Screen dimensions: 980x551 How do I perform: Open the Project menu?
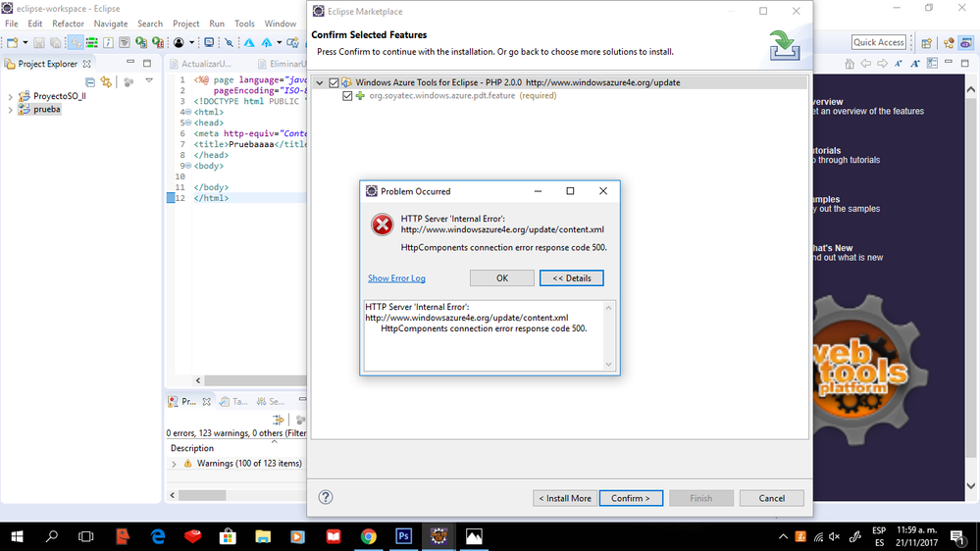[x=185, y=24]
